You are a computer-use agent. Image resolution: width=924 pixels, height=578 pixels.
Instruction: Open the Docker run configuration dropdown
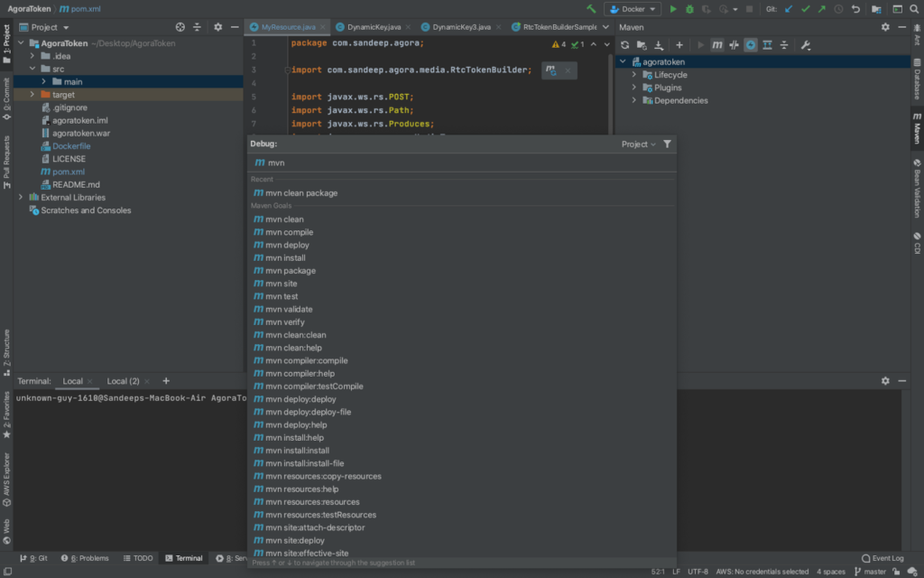[633, 9]
